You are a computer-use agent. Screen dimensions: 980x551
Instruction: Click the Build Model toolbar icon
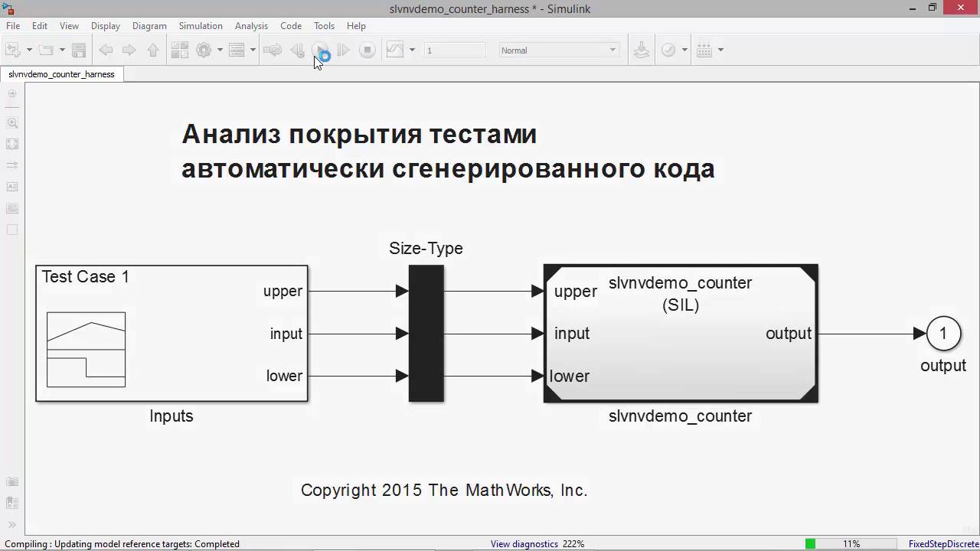pos(642,51)
